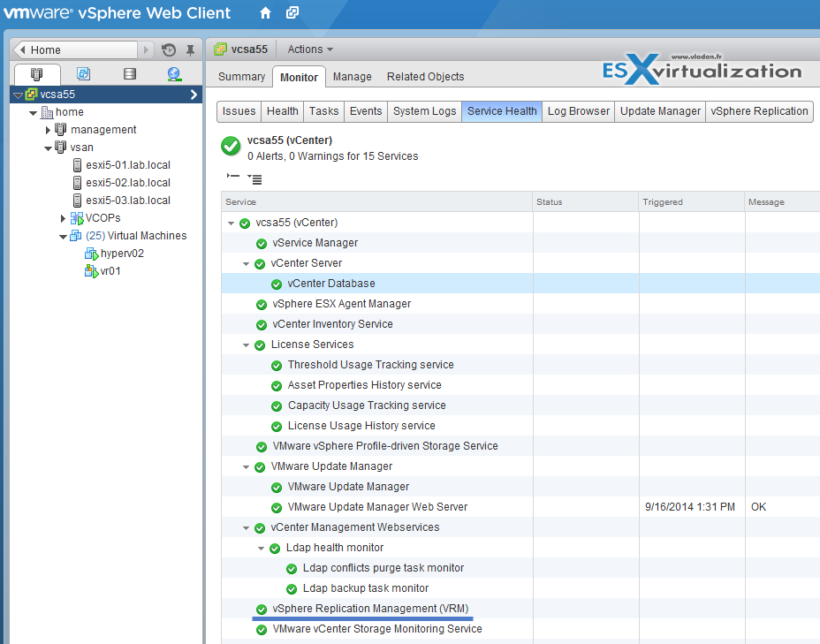Select VMware Update Manager Web Server row

[x=520, y=507]
